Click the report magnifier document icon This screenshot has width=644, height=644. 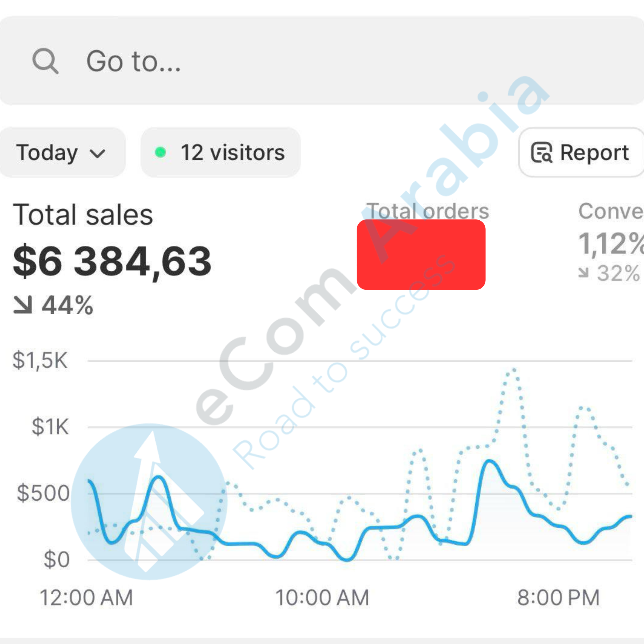click(541, 153)
